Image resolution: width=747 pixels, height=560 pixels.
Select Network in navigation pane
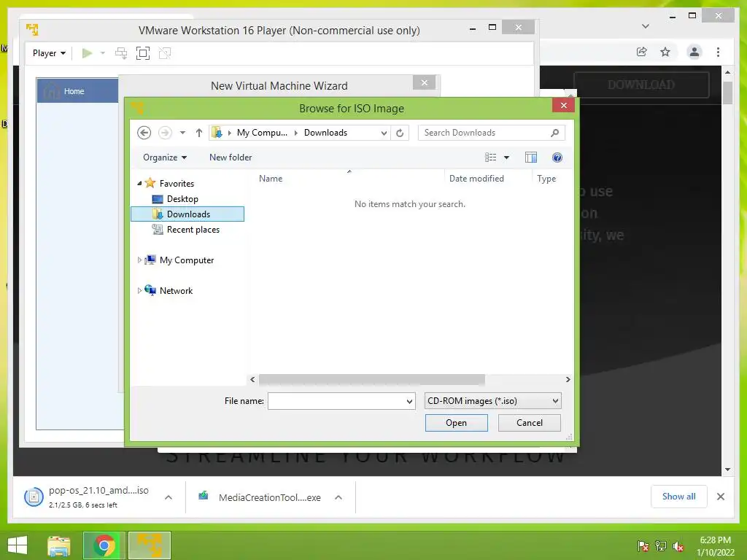pyautogui.click(x=169, y=290)
